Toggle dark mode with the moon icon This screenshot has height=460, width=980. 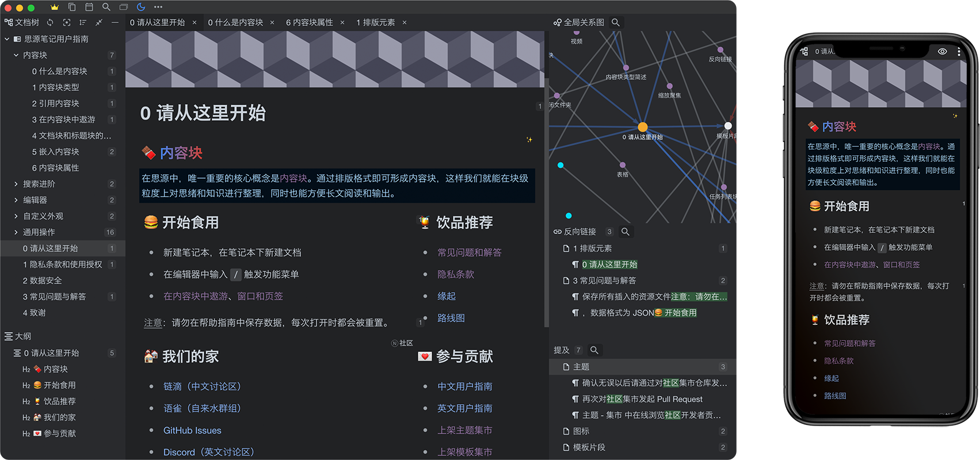coord(141,7)
